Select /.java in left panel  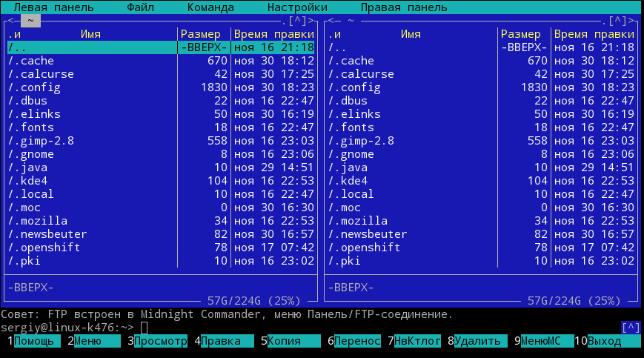click(161, 168)
